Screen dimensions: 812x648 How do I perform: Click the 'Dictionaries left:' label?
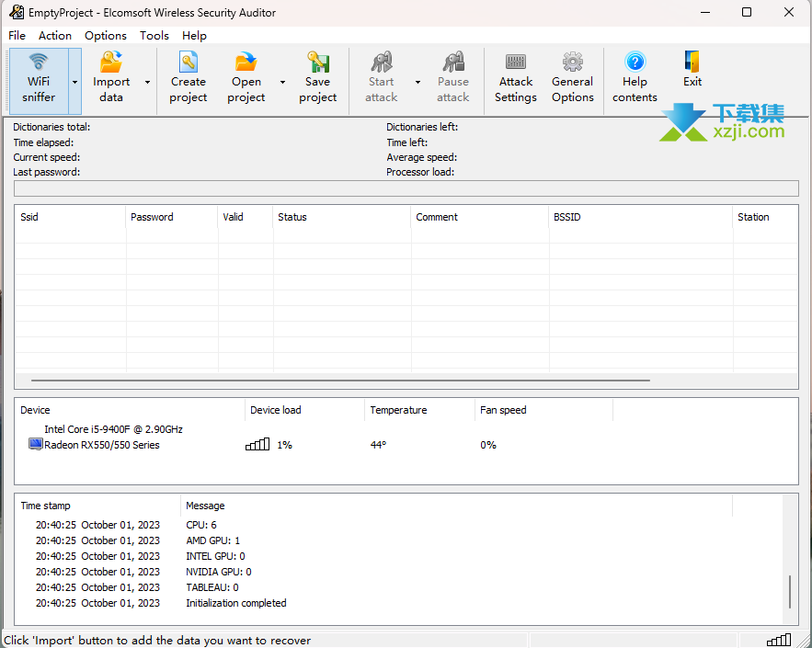pyautogui.click(x=422, y=127)
